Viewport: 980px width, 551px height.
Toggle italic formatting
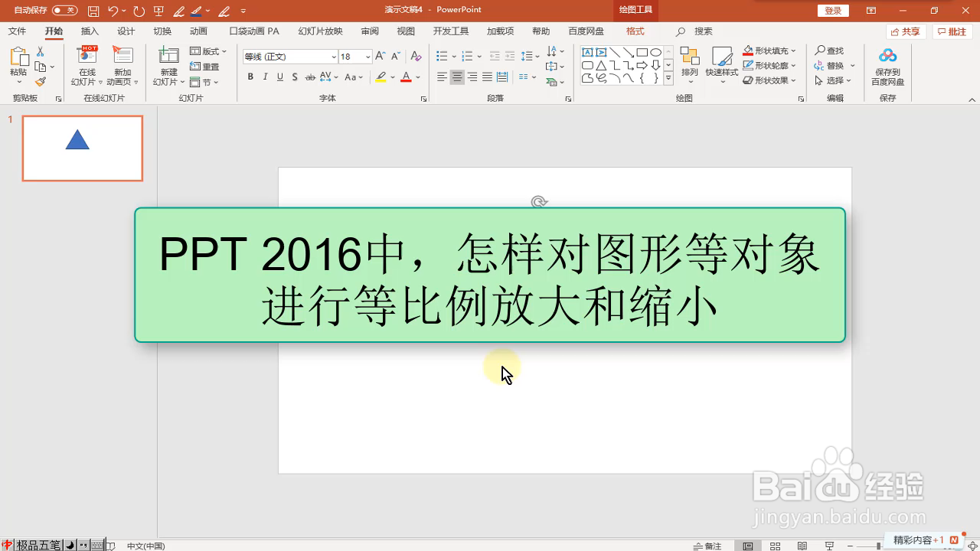[264, 77]
